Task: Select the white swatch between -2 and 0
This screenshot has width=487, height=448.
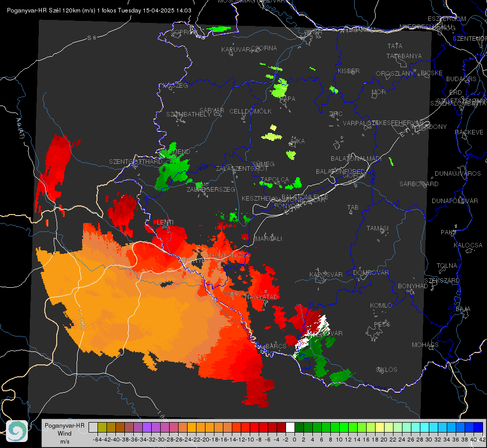Action: [290, 428]
